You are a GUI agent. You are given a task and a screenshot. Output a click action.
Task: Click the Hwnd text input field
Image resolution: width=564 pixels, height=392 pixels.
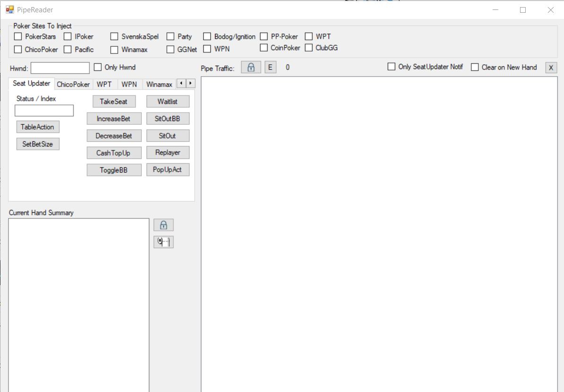click(x=60, y=68)
